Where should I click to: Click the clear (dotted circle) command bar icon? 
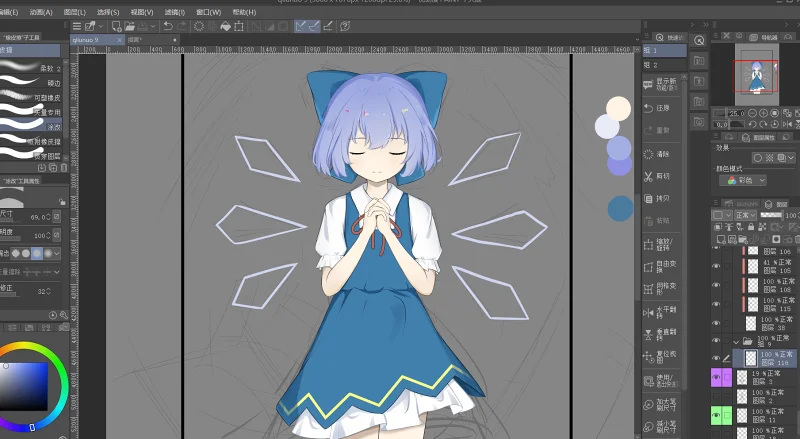(199, 27)
